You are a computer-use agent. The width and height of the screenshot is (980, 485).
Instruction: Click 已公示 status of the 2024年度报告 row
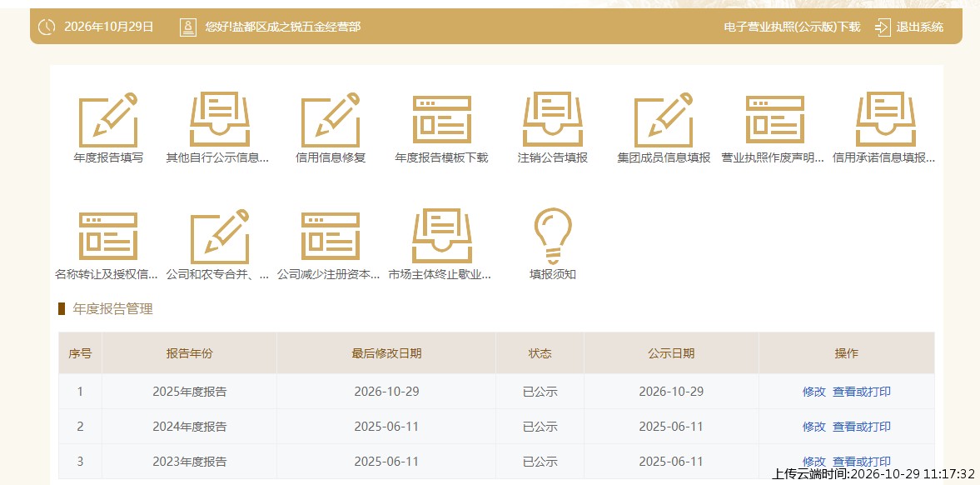(540, 427)
